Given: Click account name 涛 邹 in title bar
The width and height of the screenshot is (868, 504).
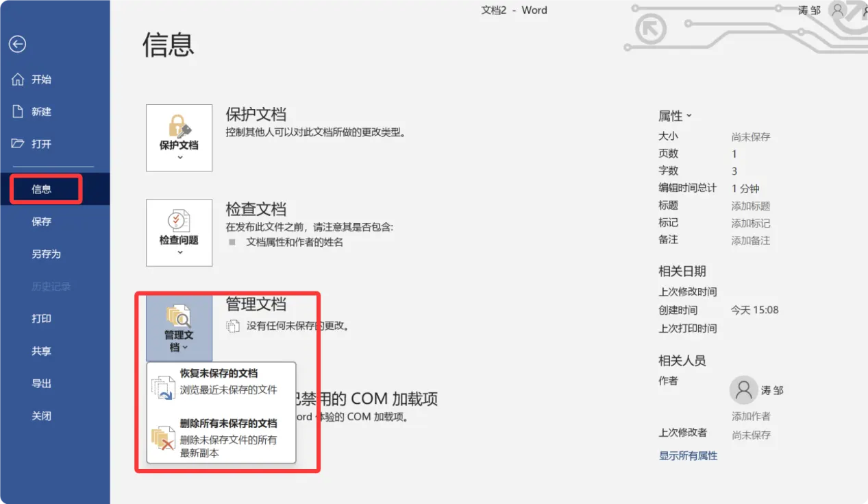Looking at the screenshot, I should pyautogui.click(x=809, y=10).
